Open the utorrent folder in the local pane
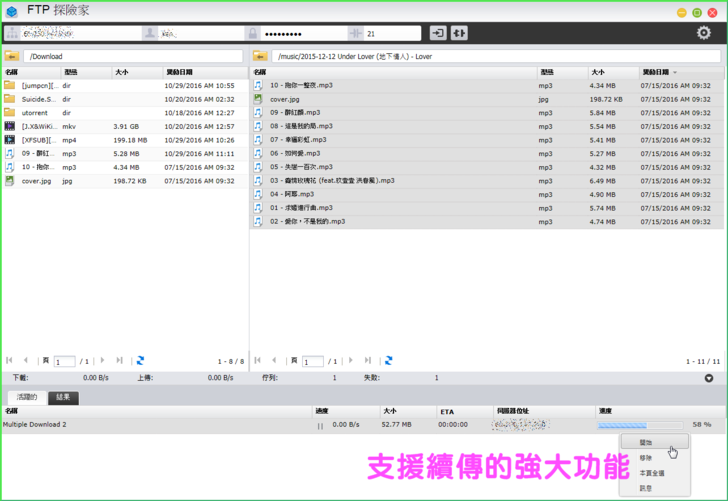 pos(35,113)
